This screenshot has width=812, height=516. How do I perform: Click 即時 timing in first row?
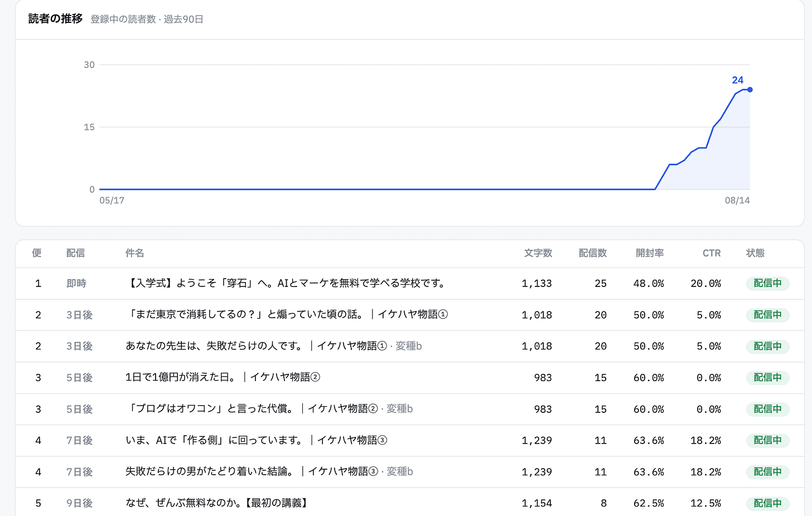pos(76,283)
